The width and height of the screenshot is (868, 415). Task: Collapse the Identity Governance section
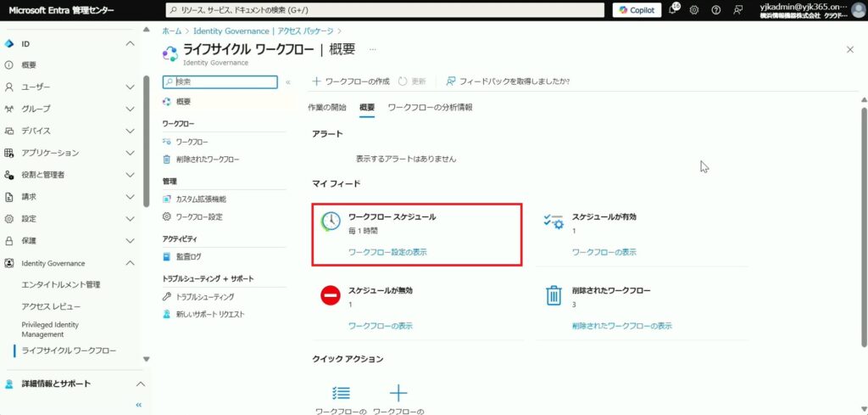click(130, 263)
